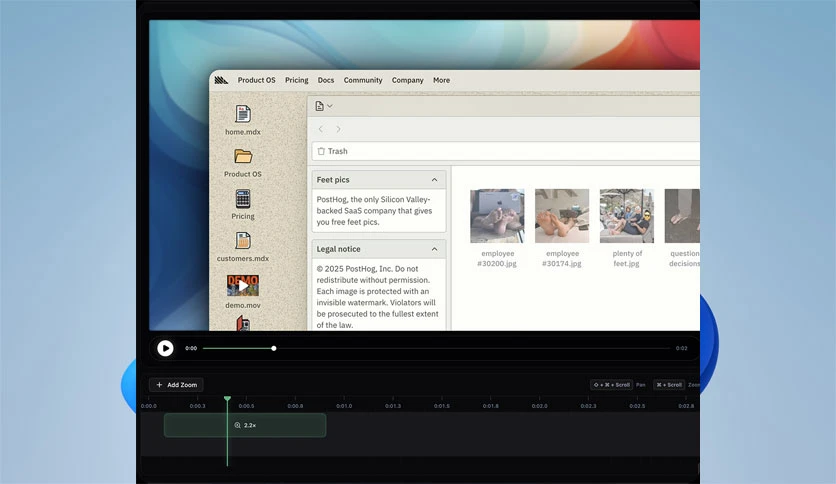Open the More menu
This screenshot has height=484, width=836.
pos(441,80)
